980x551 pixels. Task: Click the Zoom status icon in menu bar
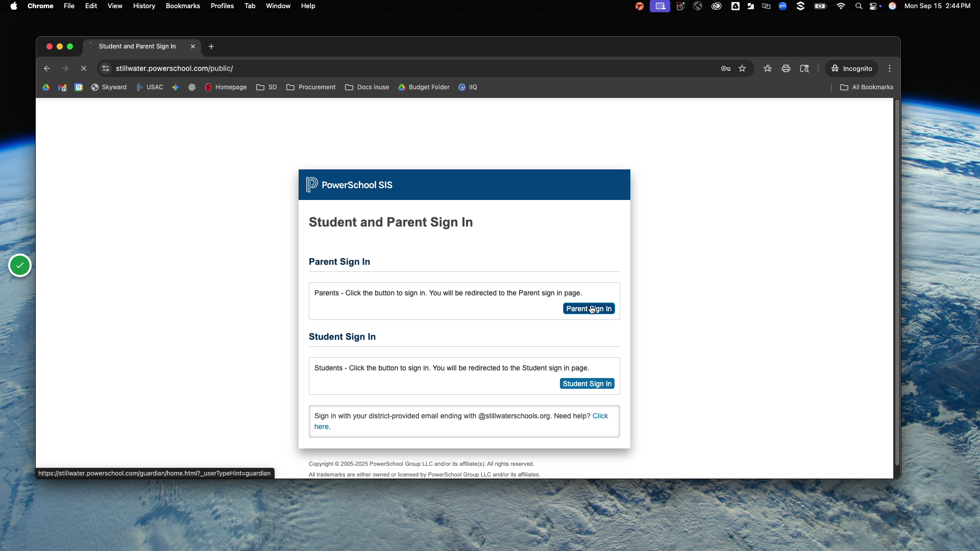[782, 6]
